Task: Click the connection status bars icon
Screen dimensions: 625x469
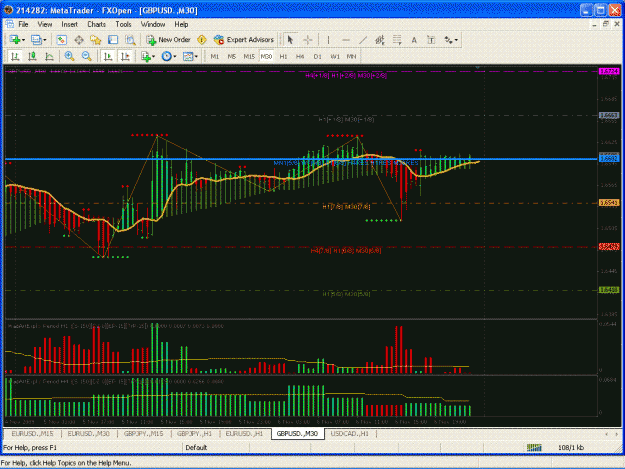Action: pyautogui.click(x=534, y=447)
